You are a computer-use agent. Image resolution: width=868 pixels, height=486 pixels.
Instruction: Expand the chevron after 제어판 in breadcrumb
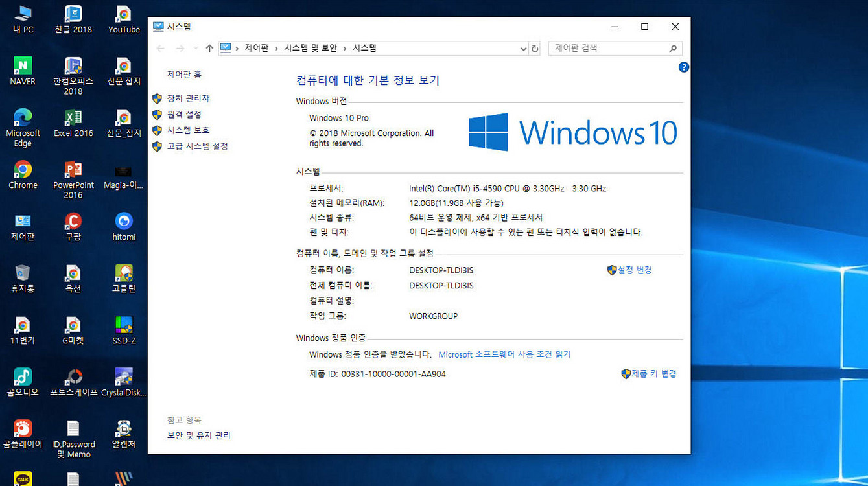pos(276,48)
